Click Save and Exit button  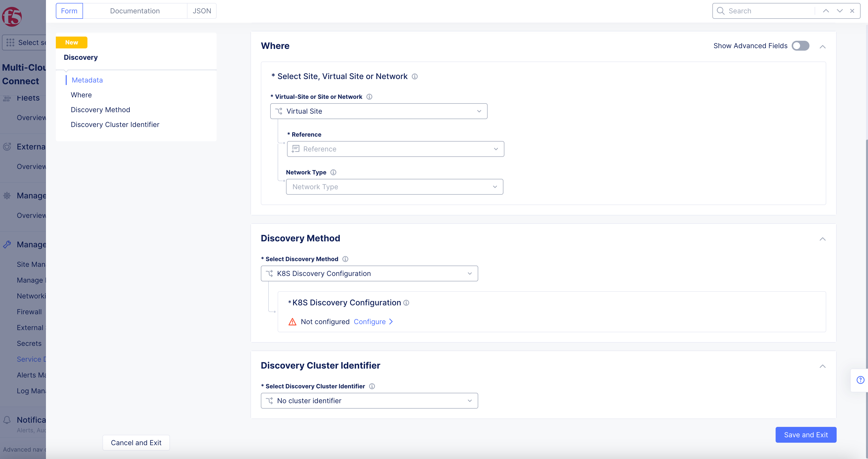coord(806,435)
